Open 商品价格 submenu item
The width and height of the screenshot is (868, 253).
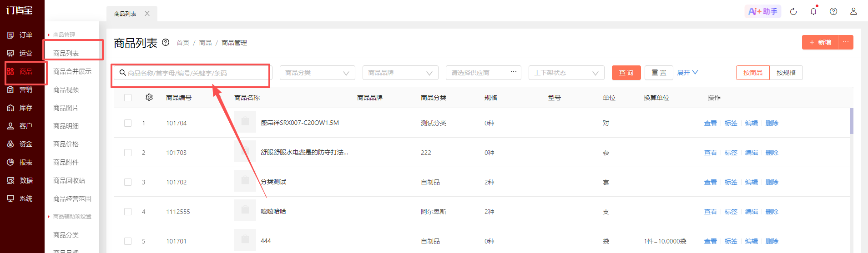coord(66,144)
